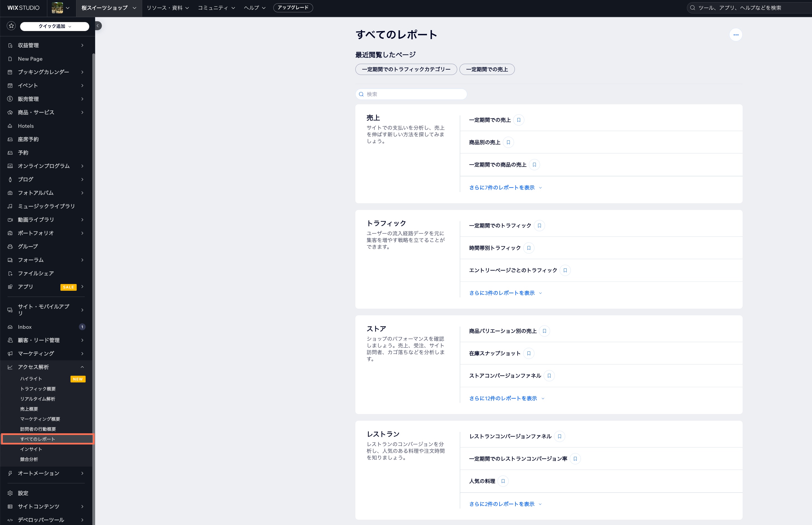Screen dimensions: 812x525
Task: Bookmark the 一定期間でのレストランコンバージョン率 report
Action: [x=575, y=459]
